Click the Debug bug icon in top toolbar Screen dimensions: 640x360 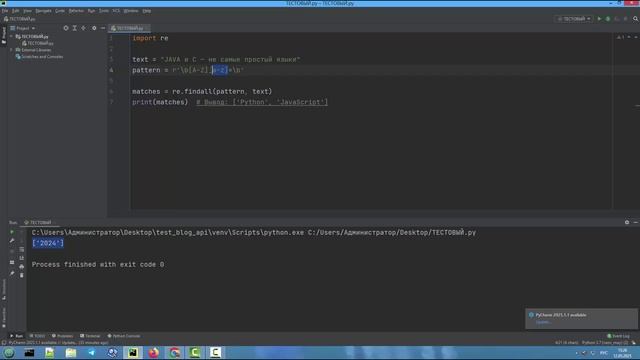608,19
